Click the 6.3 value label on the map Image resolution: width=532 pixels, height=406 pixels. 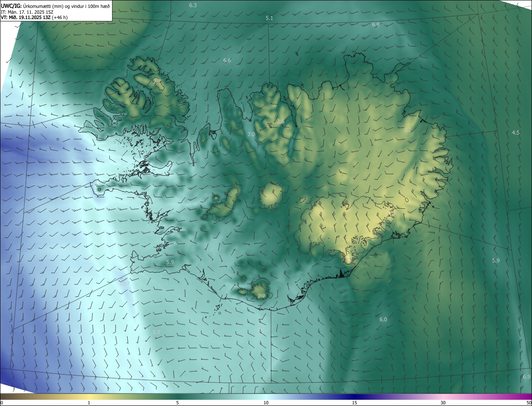click(x=193, y=5)
